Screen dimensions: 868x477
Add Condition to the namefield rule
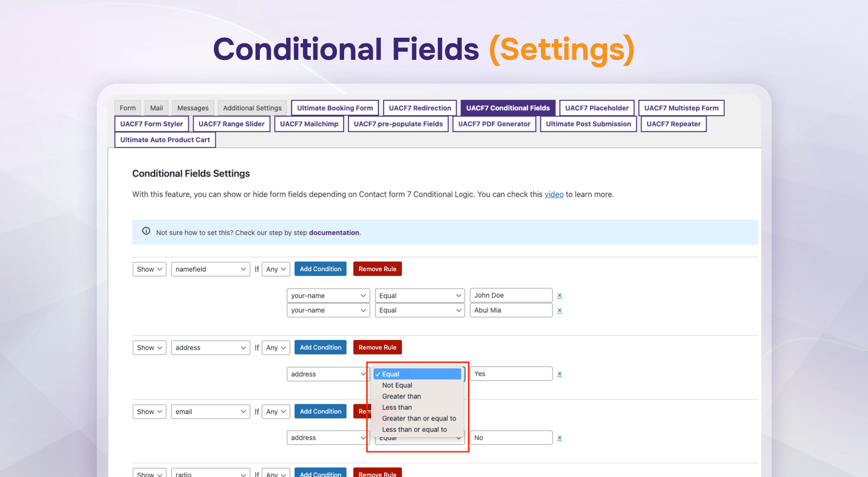click(x=320, y=269)
